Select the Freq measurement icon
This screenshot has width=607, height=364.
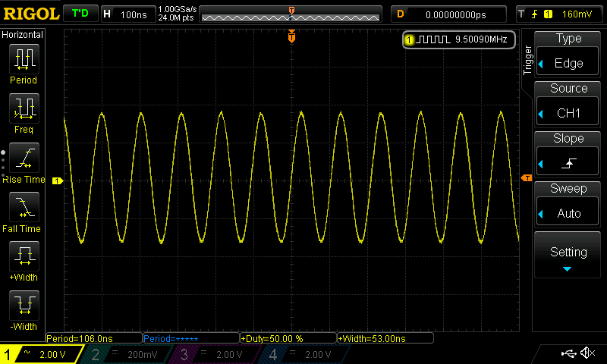pyautogui.click(x=24, y=108)
